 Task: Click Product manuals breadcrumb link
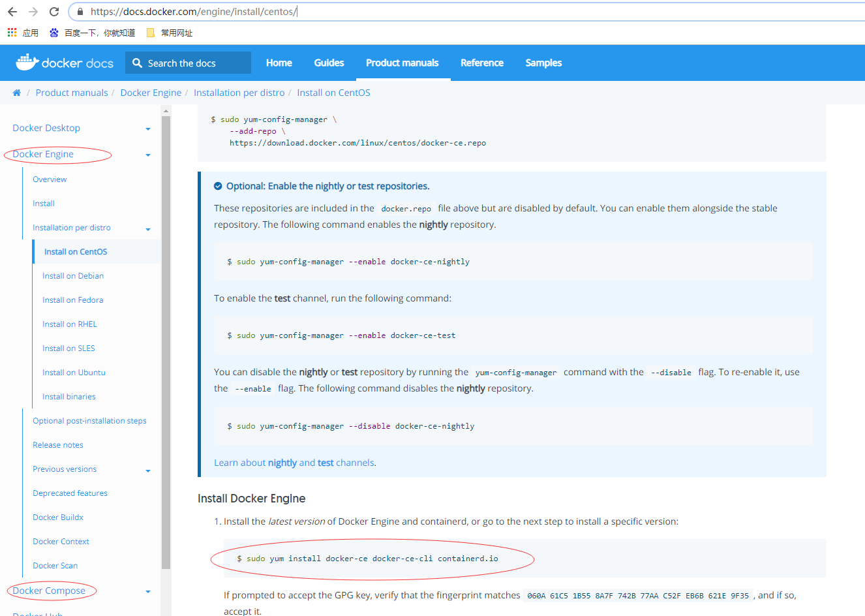(72, 93)
